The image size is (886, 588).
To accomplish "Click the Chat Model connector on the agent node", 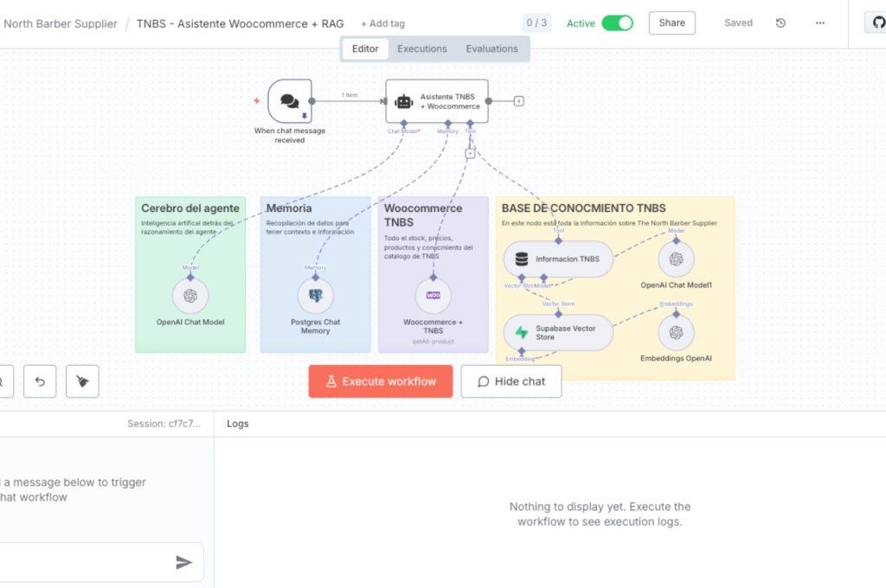I will [x=403, y=123].
